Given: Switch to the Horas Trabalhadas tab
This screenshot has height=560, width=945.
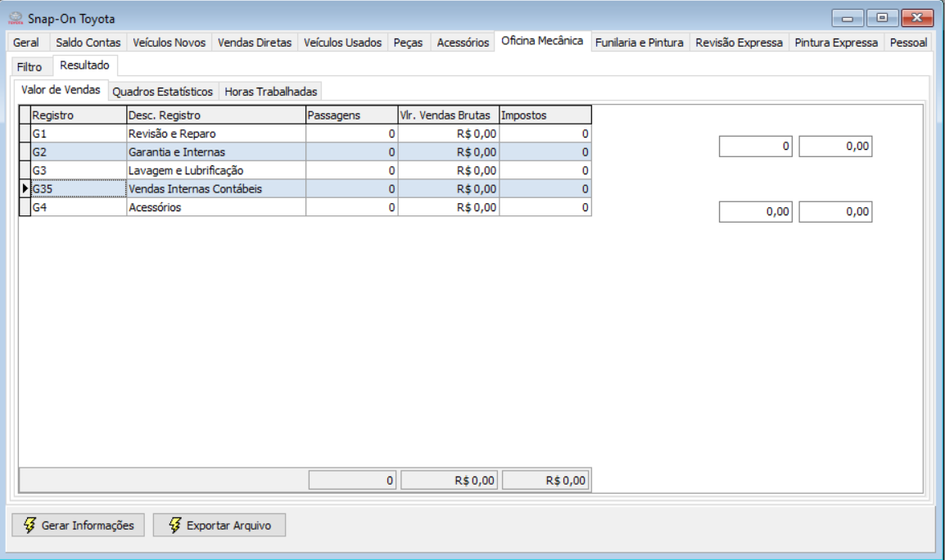Looking at the screenshot, I should coord(270,92).
